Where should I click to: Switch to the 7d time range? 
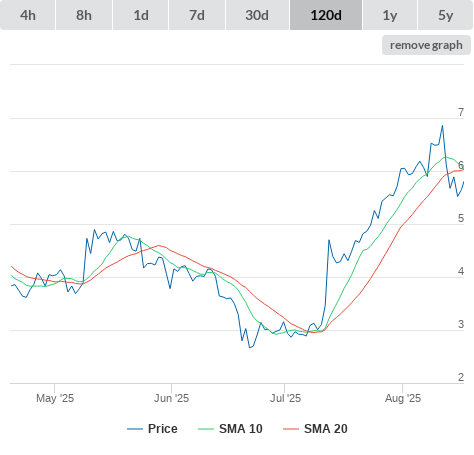197,15
